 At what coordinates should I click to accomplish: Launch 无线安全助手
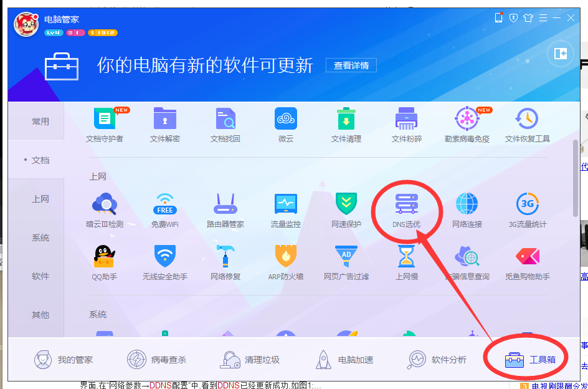[165, 262]
